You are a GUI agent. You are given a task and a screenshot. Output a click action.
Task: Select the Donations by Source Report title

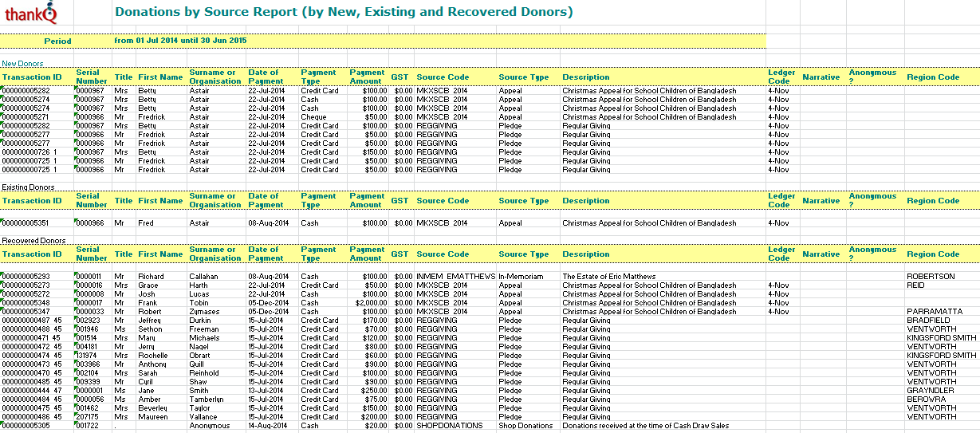pos(344,12)
